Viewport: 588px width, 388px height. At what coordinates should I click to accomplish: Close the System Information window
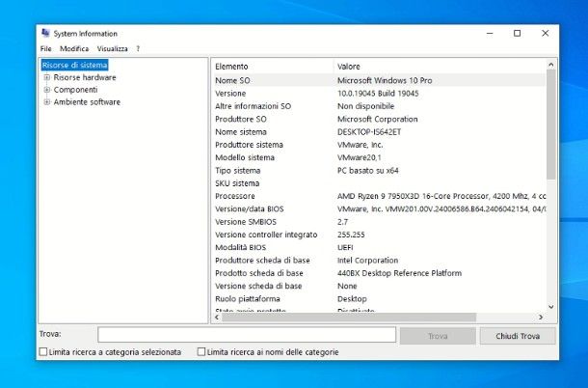tap(546, 34)
